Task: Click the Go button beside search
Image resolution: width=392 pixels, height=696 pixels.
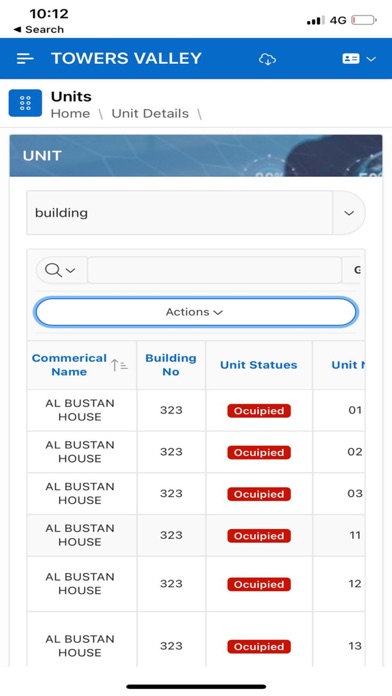Action: pos(353,270)
